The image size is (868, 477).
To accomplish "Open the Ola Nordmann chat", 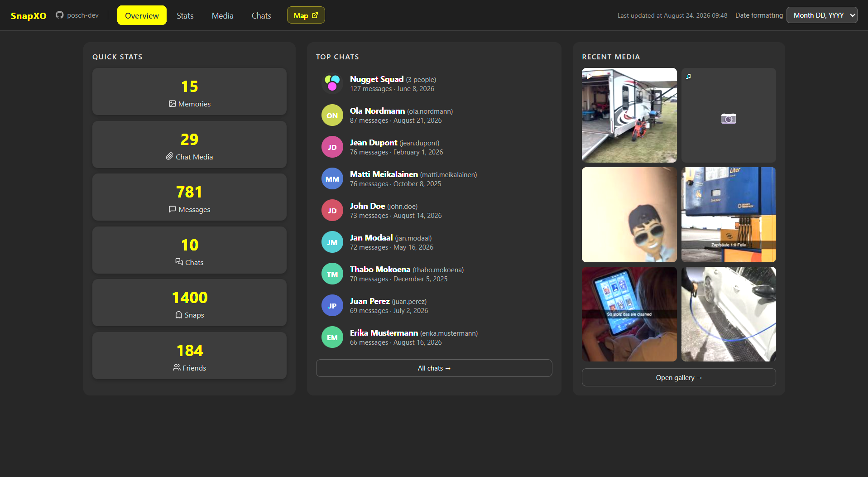I will point(434,116).
